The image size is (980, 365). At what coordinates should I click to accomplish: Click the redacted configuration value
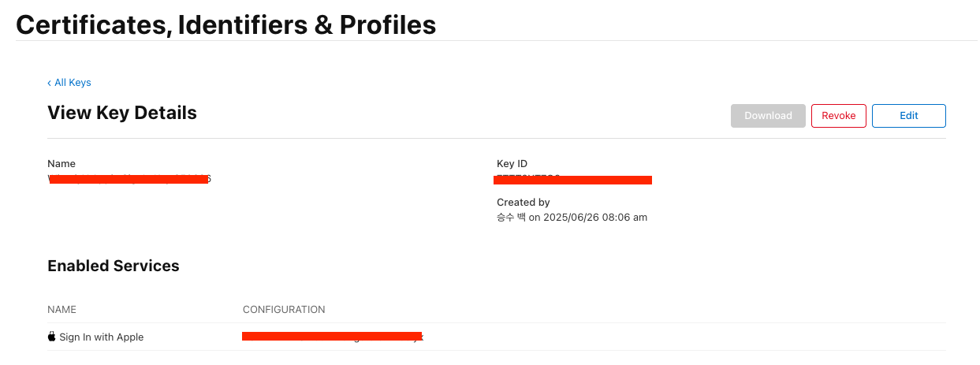pos(333,337)
